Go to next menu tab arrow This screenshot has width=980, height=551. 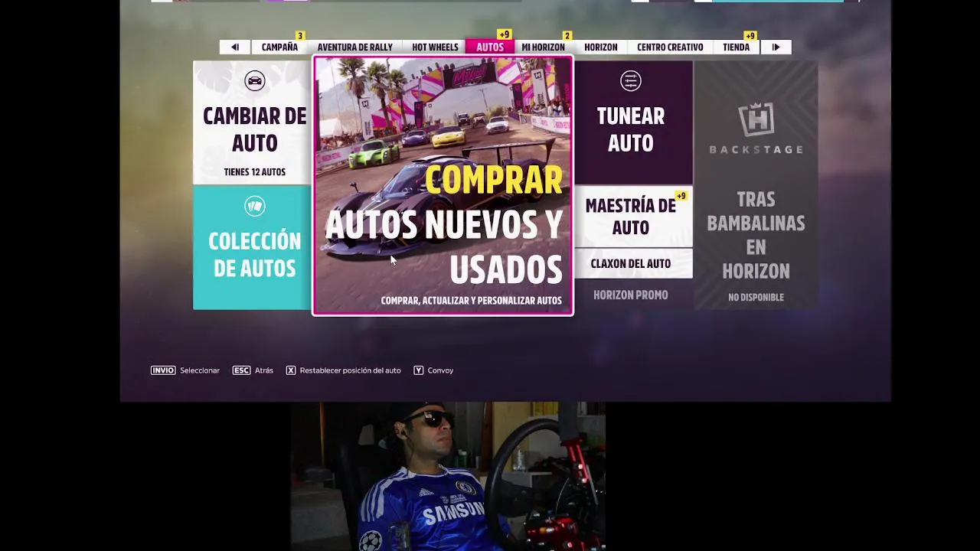pos(776,47)
